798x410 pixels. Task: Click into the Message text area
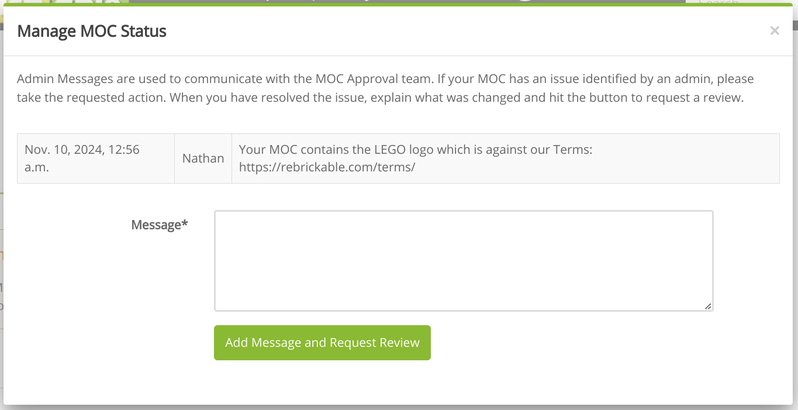(x=463, y=260)
